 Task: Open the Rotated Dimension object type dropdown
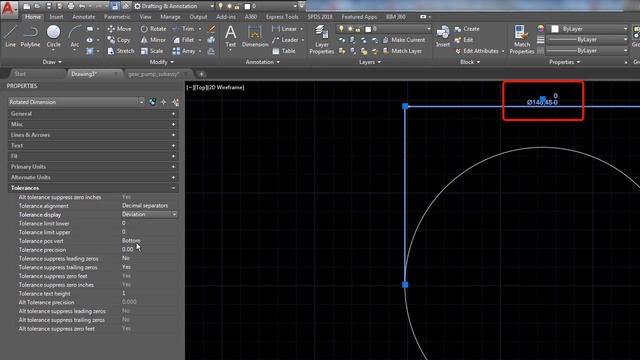141,102
